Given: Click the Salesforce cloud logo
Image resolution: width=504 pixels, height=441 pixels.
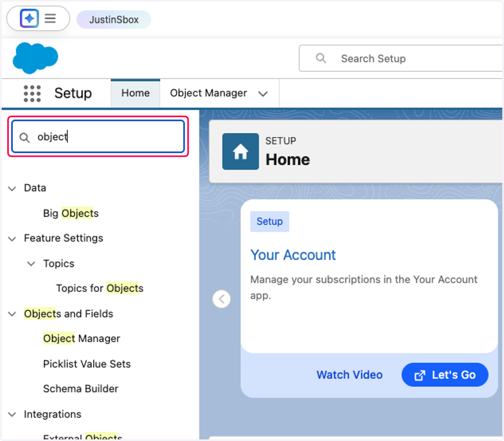Looking at the screenshot, I should pyautogui.click(x=35, y=58).
